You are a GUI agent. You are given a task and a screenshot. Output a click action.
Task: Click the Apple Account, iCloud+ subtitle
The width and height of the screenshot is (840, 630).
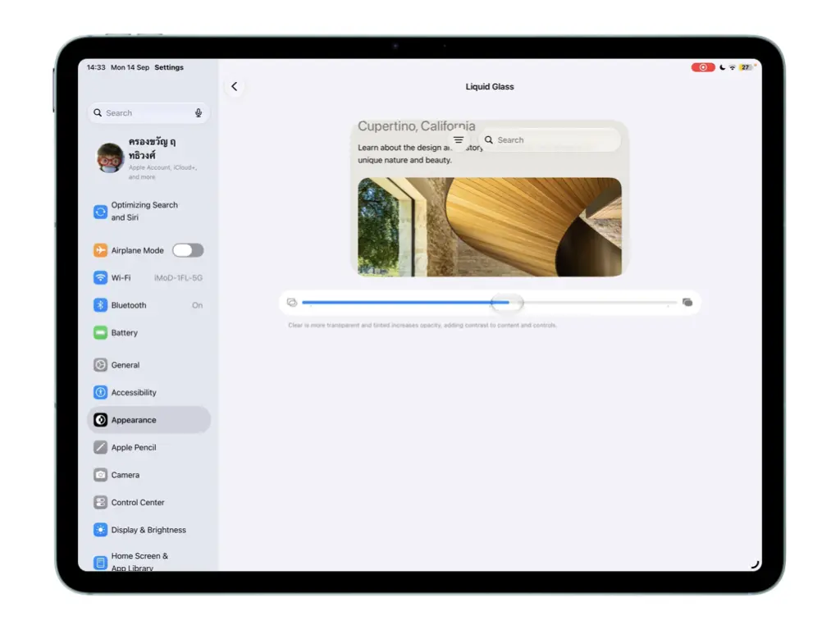click(x=163, y=172)
